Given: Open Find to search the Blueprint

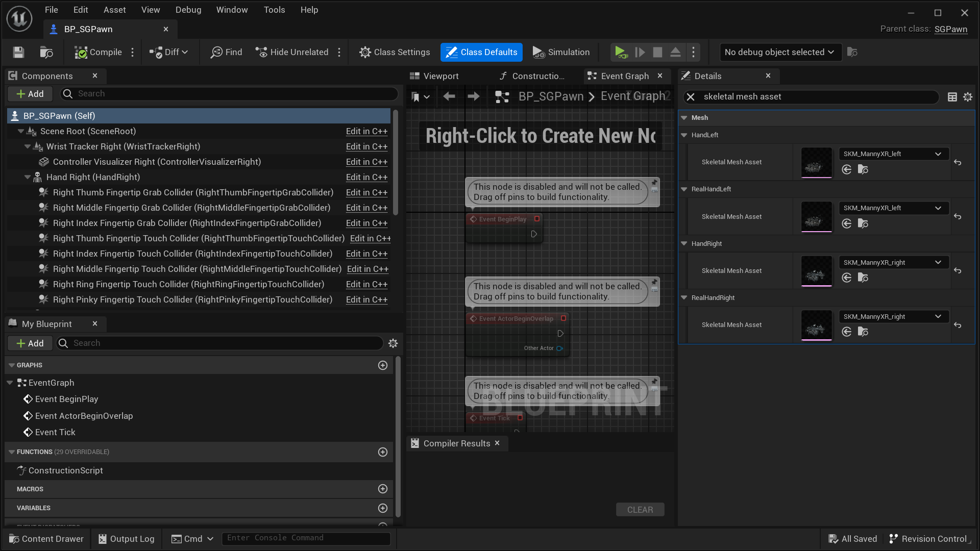Looking at the screenshot, I should (x=226, y=52).
